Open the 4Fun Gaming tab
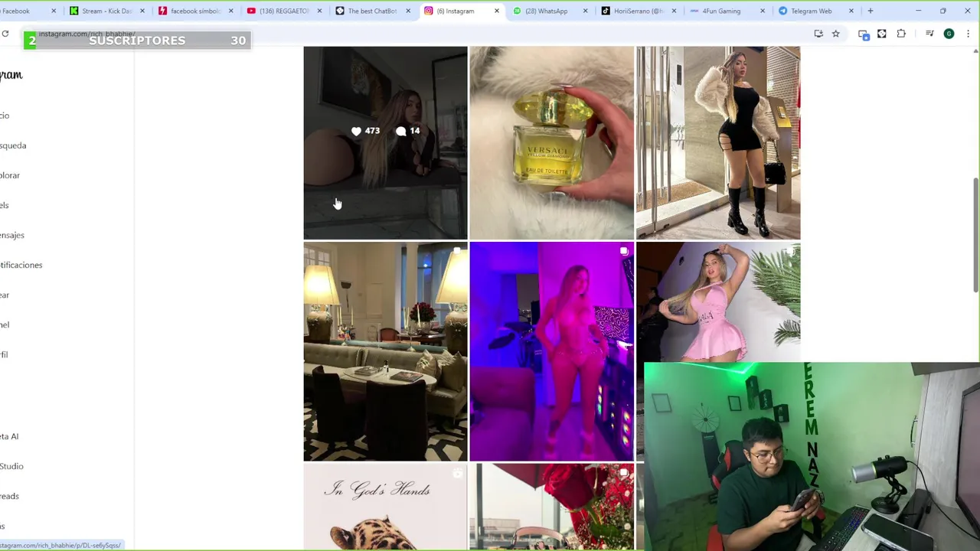This screenshot has height=551, width=980. point(725,11)
